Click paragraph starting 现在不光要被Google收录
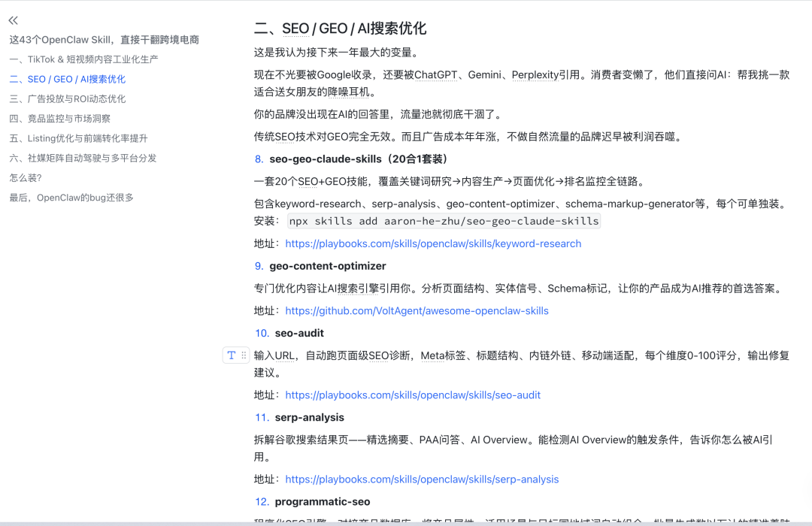 (x=522, y=83)
